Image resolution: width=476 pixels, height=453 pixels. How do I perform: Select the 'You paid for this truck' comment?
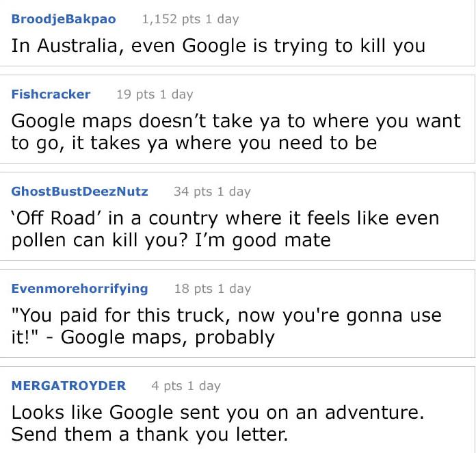coord(226,326)
